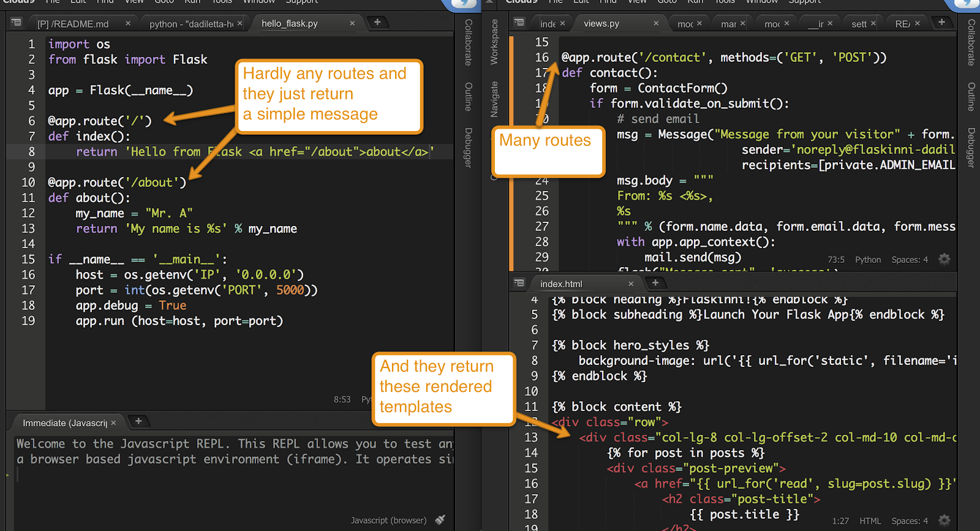The height and width of the screenshot is (531, 980).
Task: Open the tab list icon left of README.md tab
Action: pyautogui.click(x=17, y=23)
